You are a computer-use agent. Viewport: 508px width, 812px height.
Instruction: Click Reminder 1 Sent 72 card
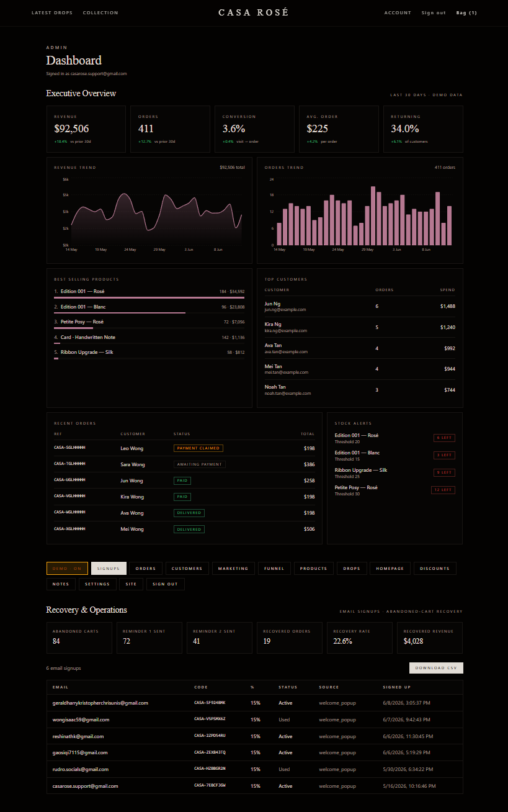tap(149, 638)
